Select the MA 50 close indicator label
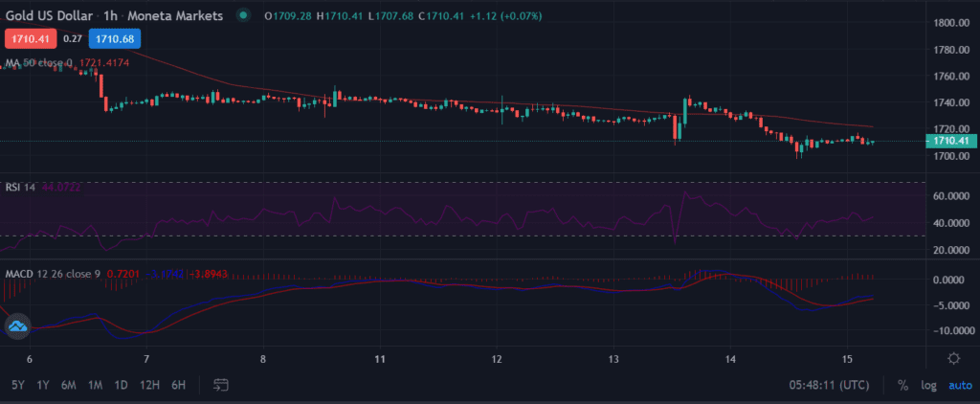The width and height of the screenshot is (980, 404). (38, 62)
